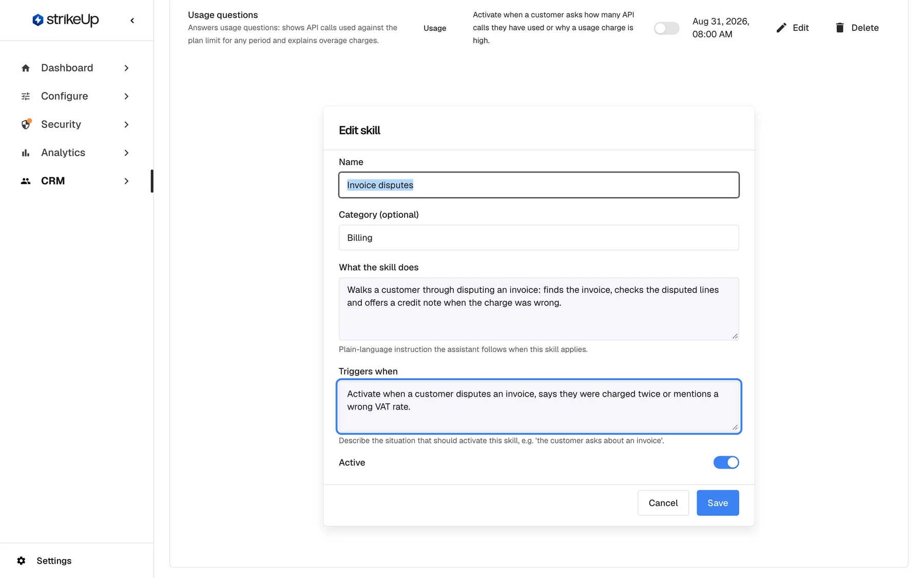Viewport: 924px width, 578px height.
Task: Expand the Security menu chevron
Action: point(126,124)
